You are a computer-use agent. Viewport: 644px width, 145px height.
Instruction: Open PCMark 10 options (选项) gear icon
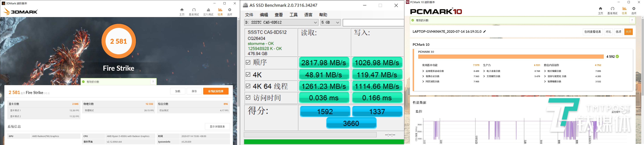click(x=634, y=11)
